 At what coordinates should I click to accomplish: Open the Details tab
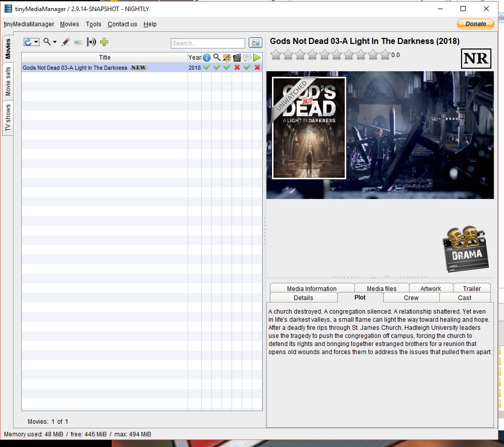[303, 297]
